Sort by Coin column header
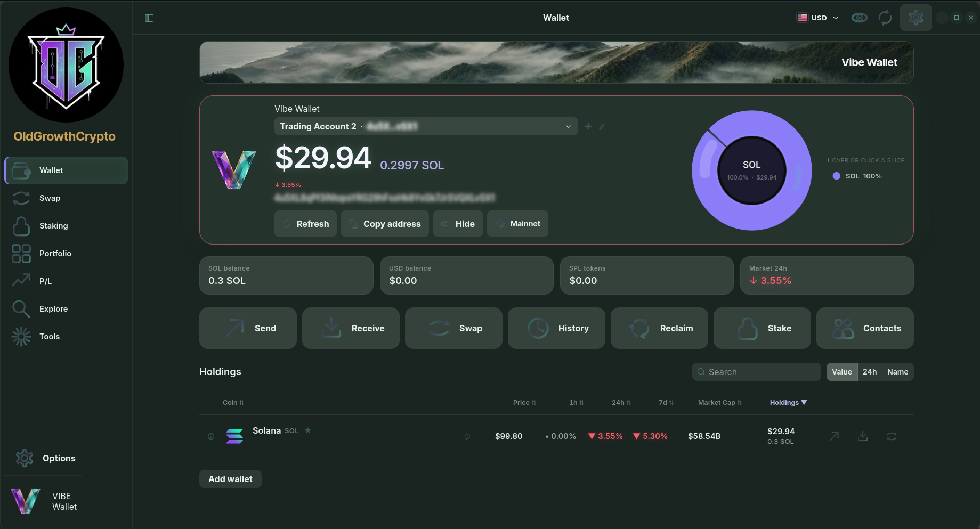Viewport: 980px width, 529px height. click(233, 403)
